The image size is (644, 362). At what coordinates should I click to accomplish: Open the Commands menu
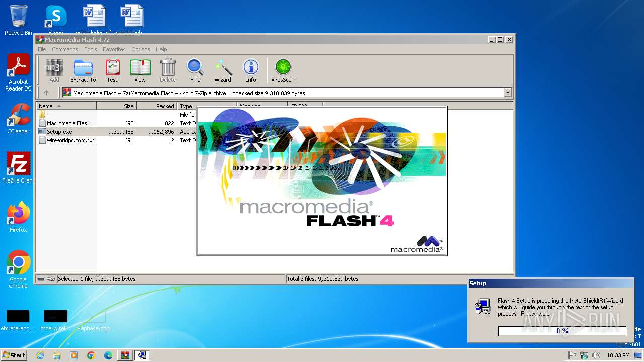(65, 49)
